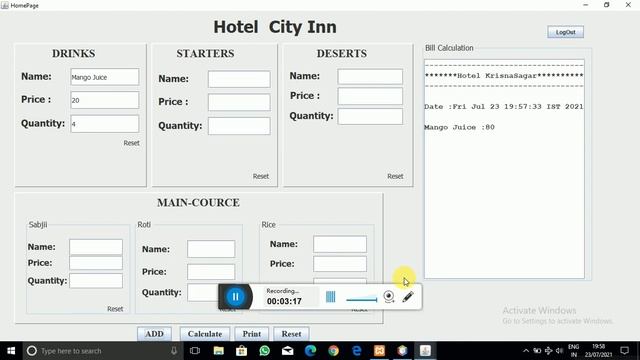Click the 'MAIN-COURCE' heading
Screen dimensions: 640x360
[x=198, y=202]
